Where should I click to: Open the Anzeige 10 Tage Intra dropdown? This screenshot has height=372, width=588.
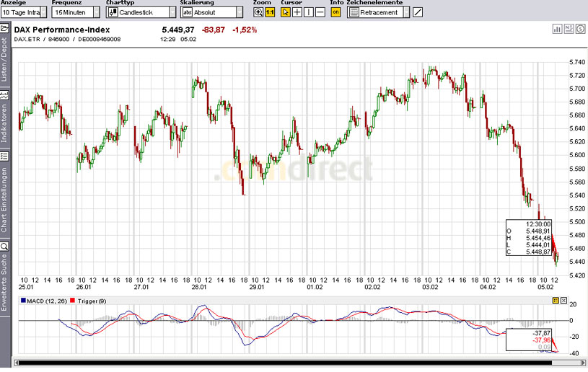(x=24, y=12)
